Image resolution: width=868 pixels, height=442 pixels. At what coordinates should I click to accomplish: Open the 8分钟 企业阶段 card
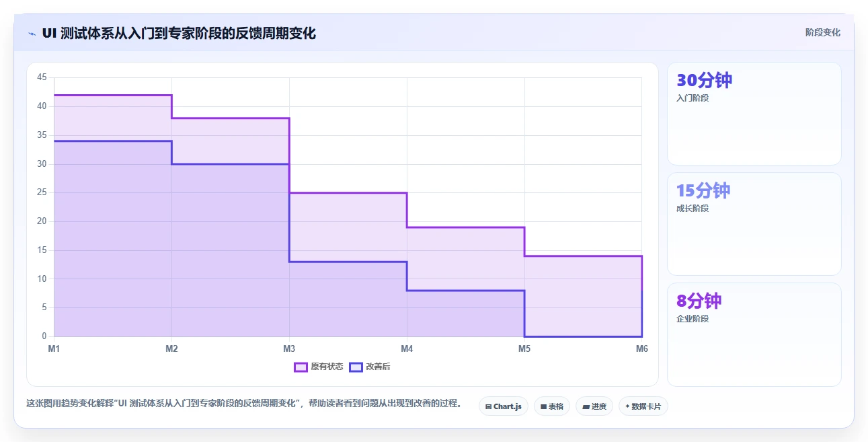click(754, 334)
